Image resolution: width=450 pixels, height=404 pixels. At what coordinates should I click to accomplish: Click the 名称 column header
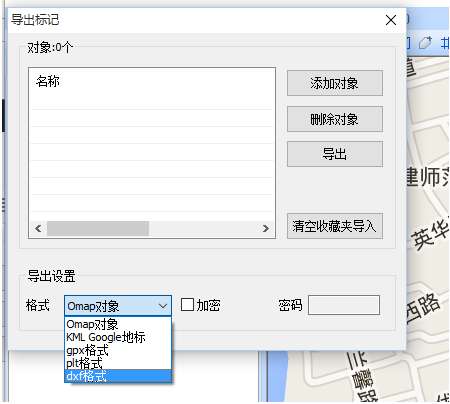click(48, 81)
